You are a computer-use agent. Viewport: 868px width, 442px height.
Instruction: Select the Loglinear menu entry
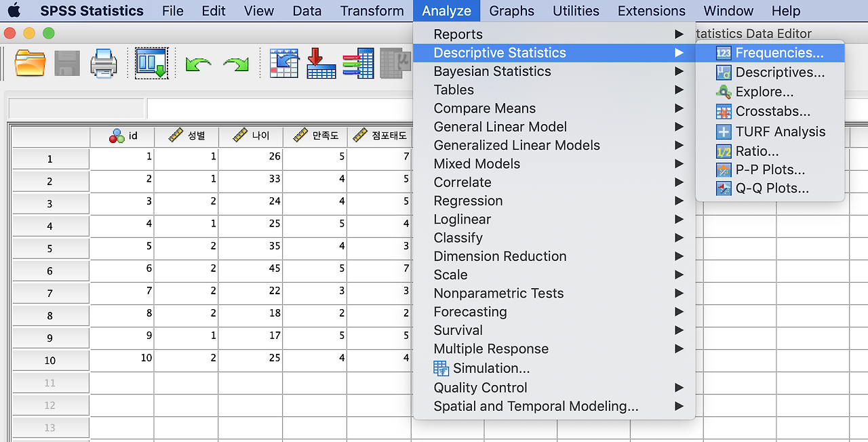click(554, 220)
